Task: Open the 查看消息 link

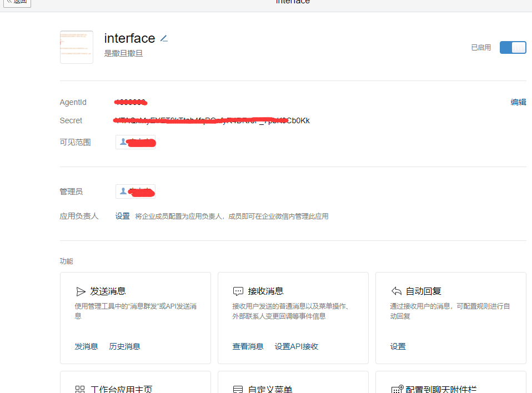Action: (248, 346)
